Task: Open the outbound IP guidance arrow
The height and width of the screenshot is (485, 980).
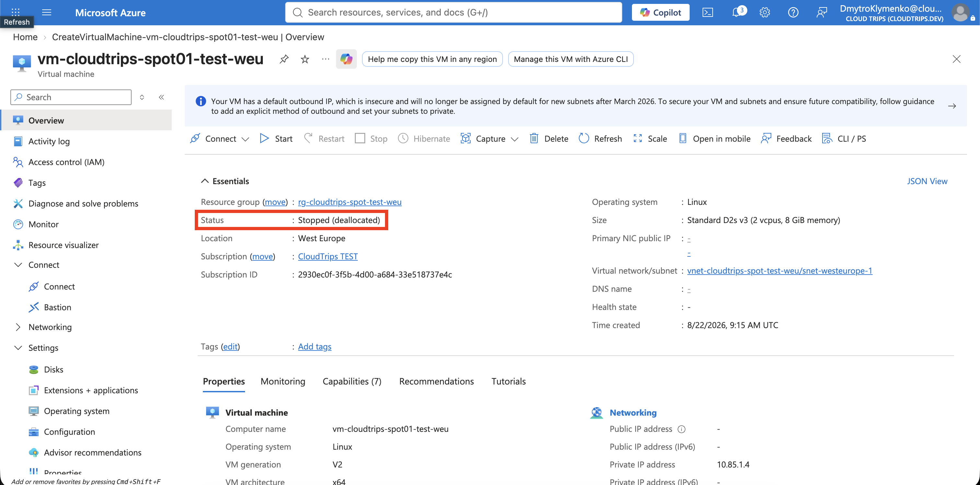Action: pyautogui.click(x=952, y=106)
